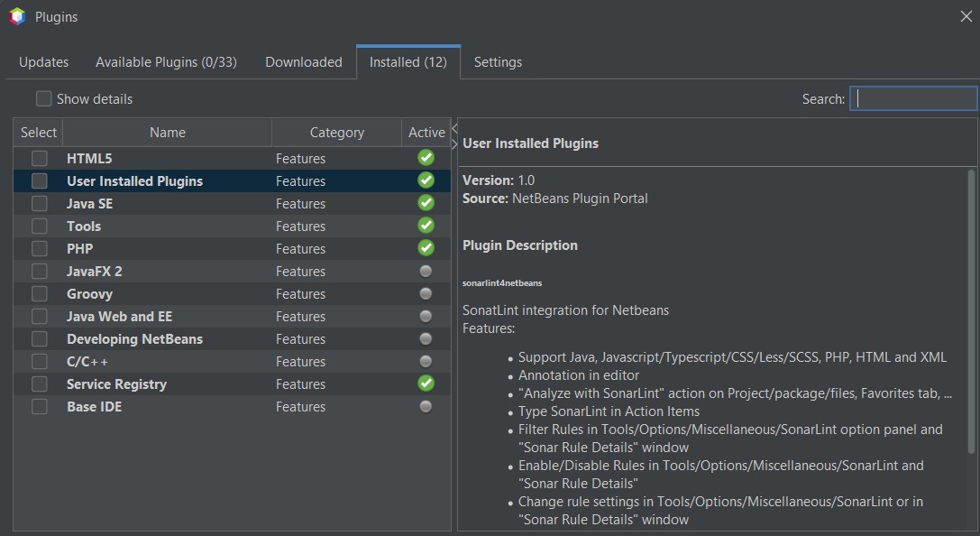Sort plugins by the Name column header
Image resolution: width=980 pixels, height=536 pixels.
[x=167, y=133]
